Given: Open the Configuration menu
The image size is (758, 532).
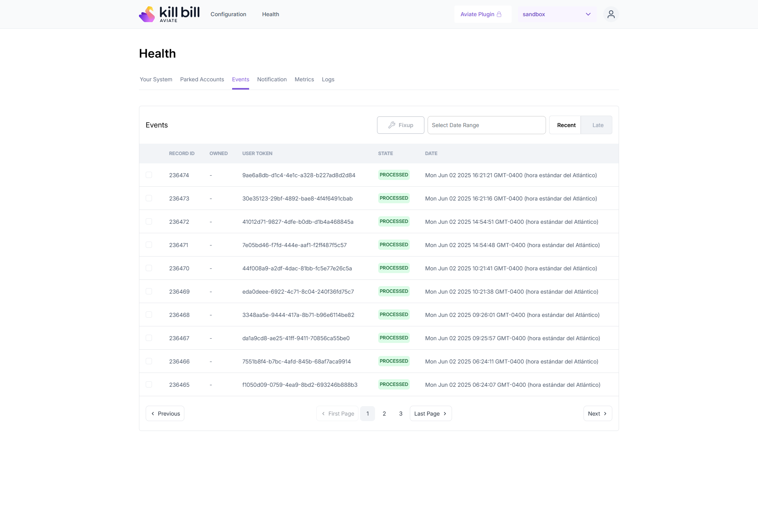Looking at the screenshot, I should [x=228, y=14].
